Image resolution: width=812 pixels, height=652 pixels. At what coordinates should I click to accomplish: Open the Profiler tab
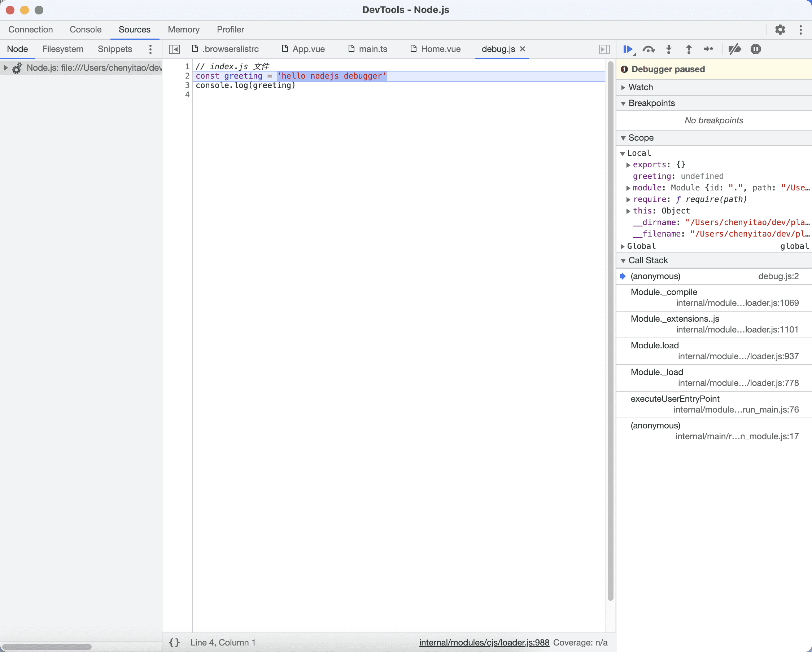(230, 30)
